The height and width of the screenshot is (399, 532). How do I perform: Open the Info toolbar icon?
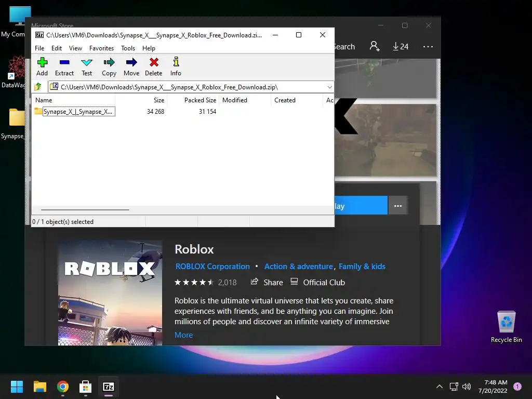(176, 66)
